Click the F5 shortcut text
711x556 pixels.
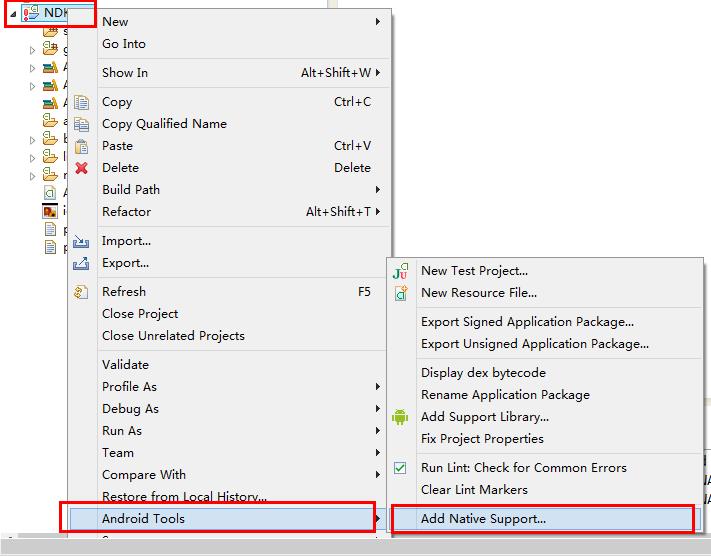tap(364, 292)
